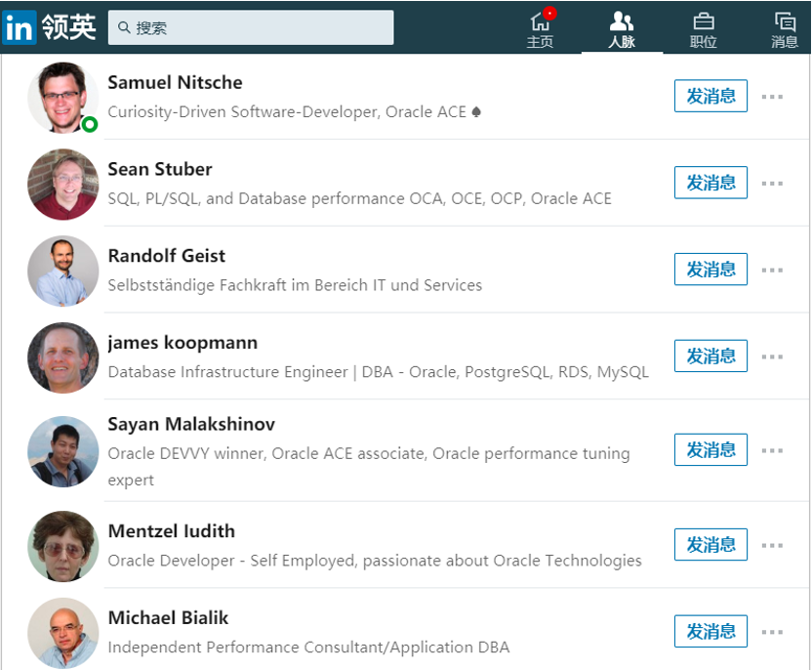Open Samuel Nitsche's profile photo

pos(62,97)
